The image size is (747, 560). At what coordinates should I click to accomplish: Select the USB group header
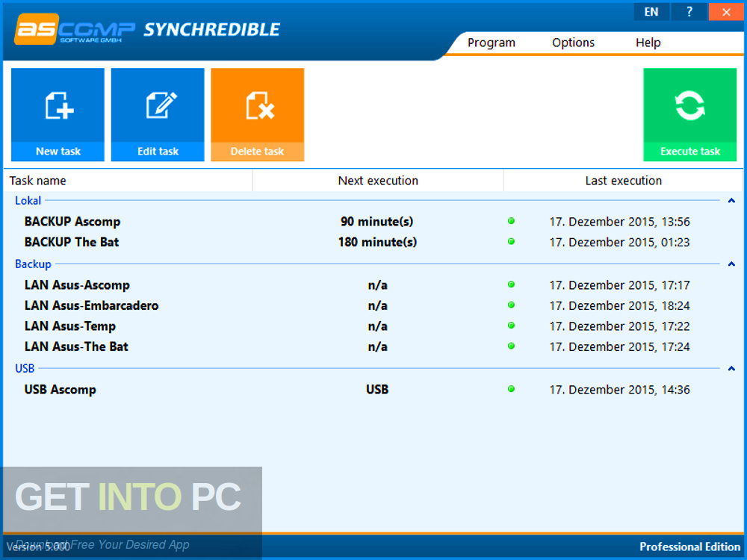(25, 369)
